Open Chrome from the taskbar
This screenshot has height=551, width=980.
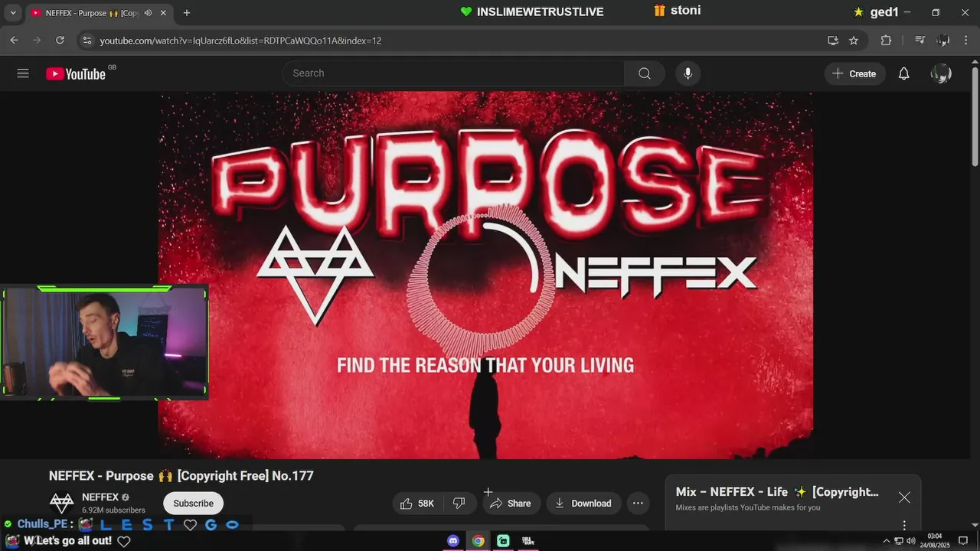tap(478, 541)
